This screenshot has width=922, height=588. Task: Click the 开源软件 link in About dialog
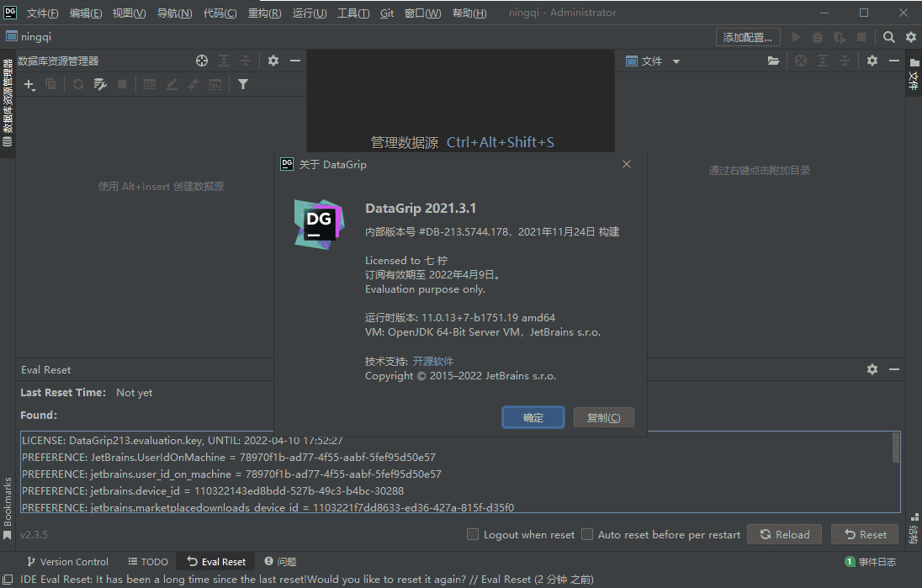tap(432, 361)
